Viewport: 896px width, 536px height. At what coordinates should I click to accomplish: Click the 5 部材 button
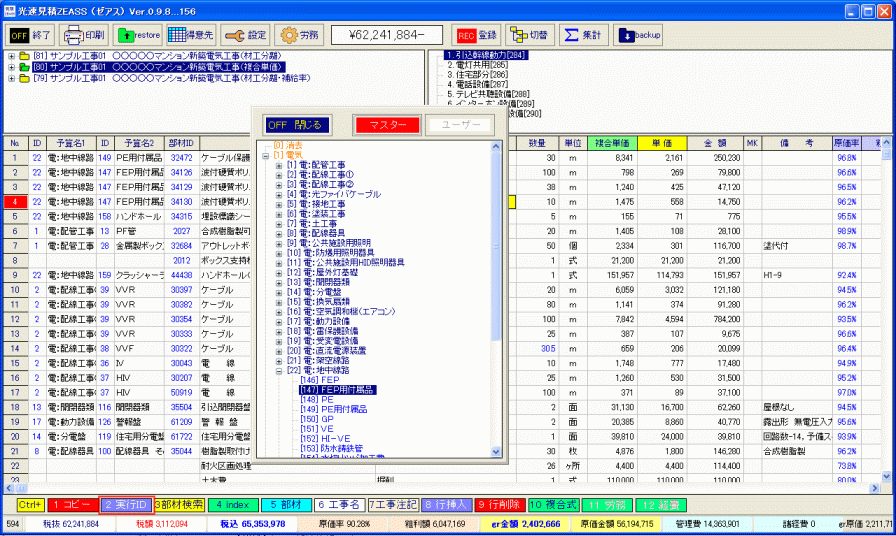(x=286, y=505)
